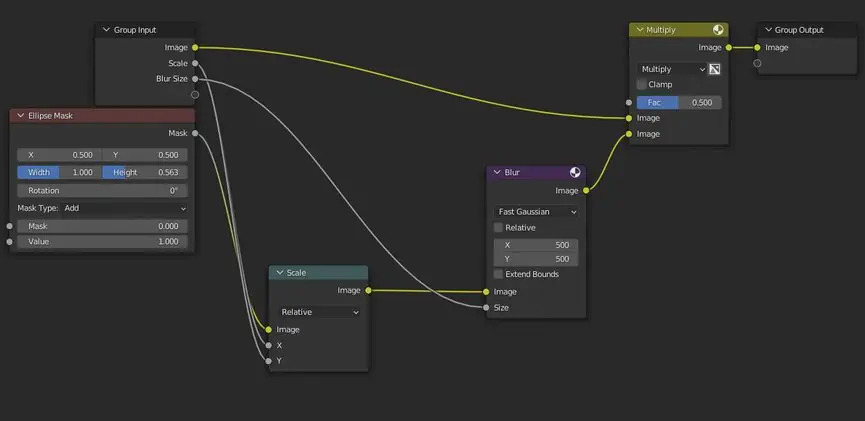Enable the Relative checkbox in Blur node
865x421 pixels.
[499, 228]
